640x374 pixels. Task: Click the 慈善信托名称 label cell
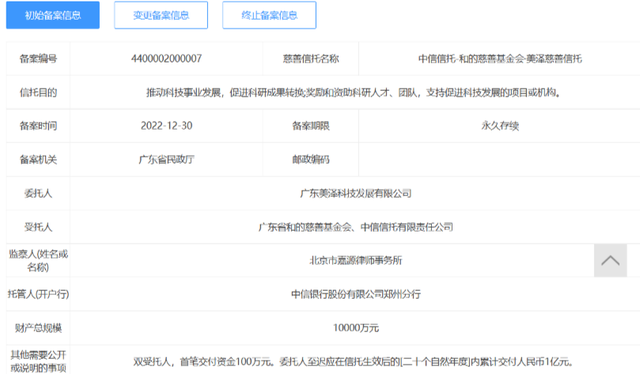(x=311, y=59)
